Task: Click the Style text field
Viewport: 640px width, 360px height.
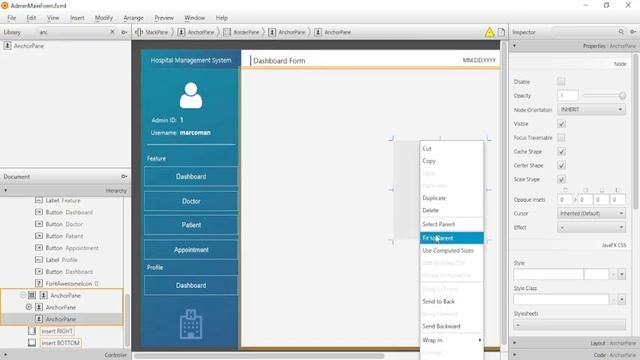Action: pos(548,274)
